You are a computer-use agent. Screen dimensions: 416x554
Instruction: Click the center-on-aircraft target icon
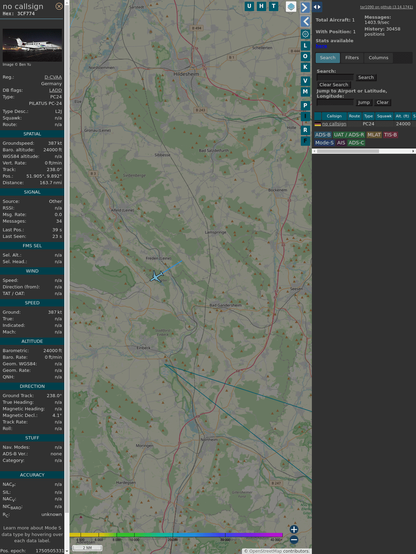(305, 34)
